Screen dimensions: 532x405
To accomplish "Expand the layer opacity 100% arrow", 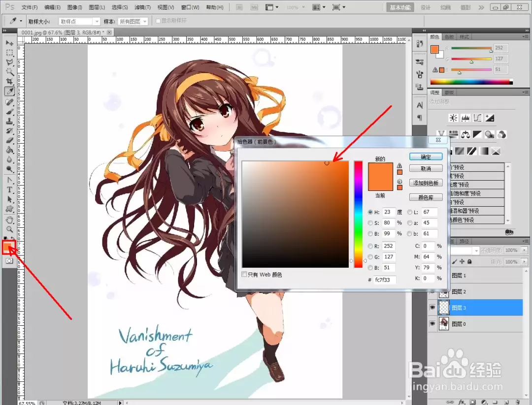I will pos(525,250).
